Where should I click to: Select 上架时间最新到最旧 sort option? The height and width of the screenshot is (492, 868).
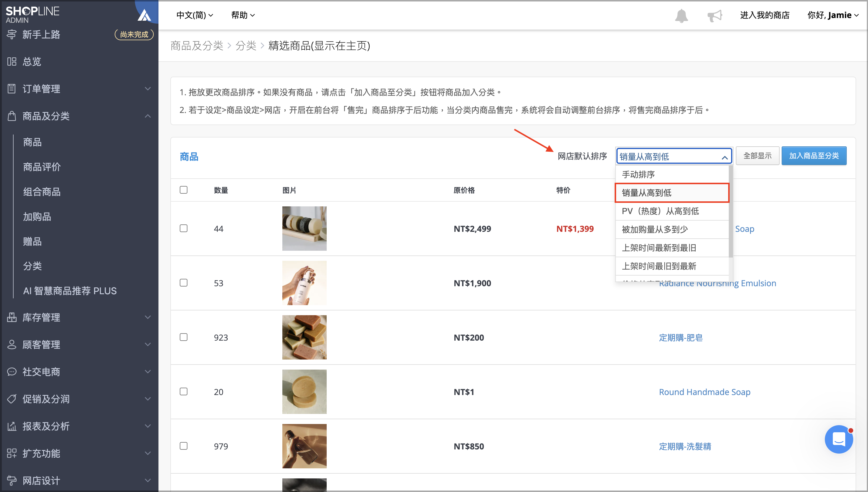point(672,248)
